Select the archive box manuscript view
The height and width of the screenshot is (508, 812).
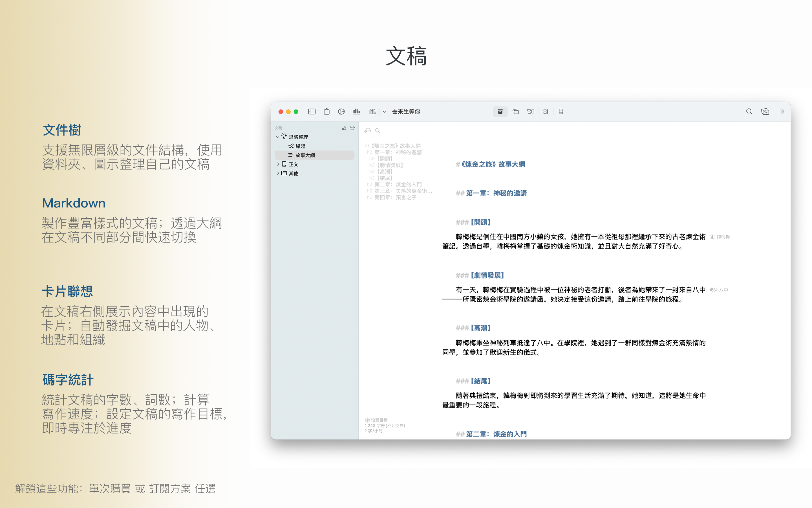[x=500, y=111]
